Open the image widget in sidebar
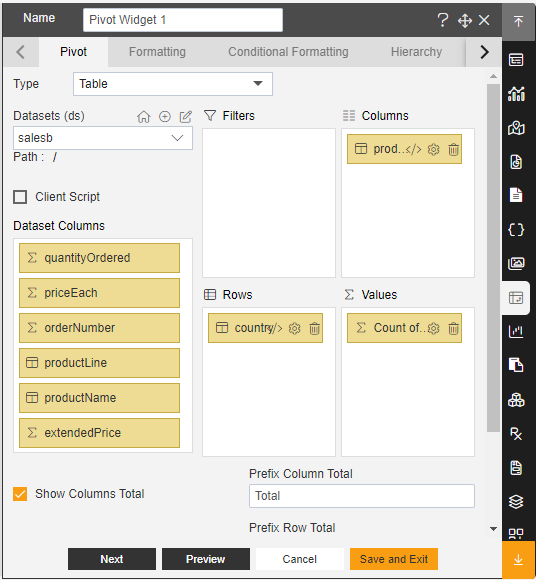 click(516, 263)
